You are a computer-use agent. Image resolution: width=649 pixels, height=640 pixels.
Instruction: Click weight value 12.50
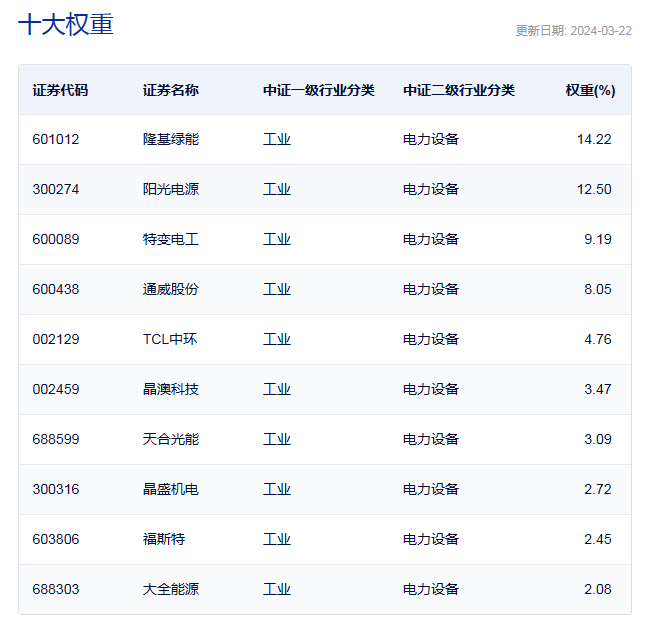[594, 189]
